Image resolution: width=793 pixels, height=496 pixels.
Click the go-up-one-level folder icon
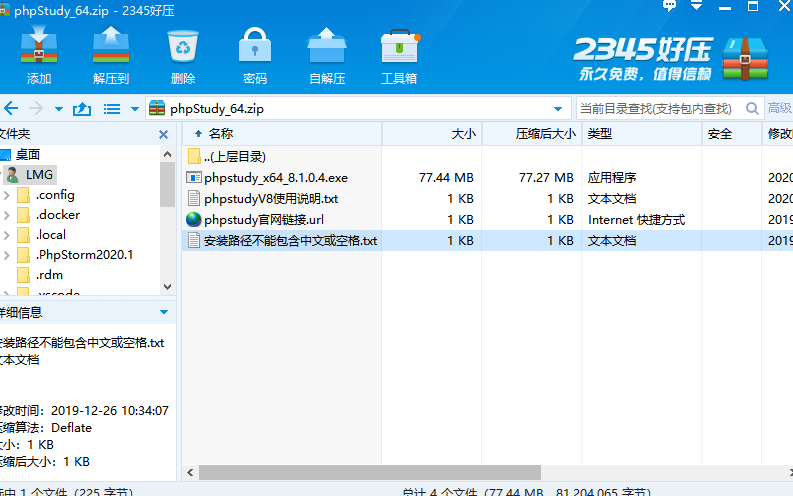(x=82, y=108)
